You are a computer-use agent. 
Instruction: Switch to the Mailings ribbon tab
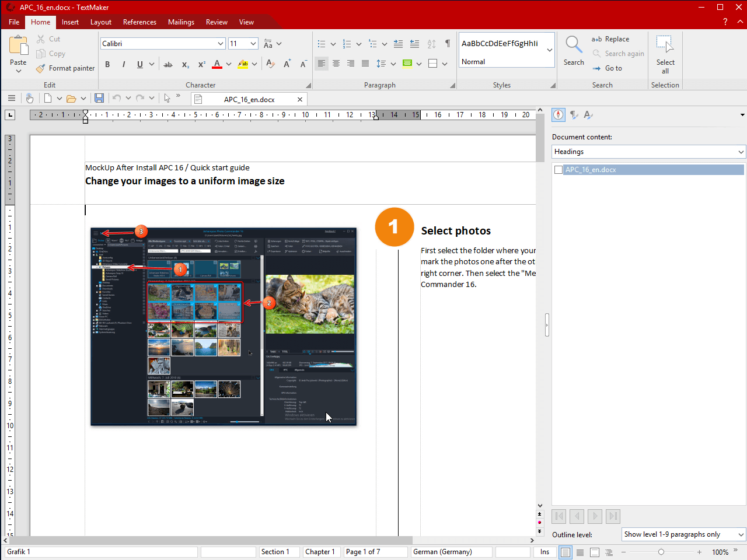(181, 22)
